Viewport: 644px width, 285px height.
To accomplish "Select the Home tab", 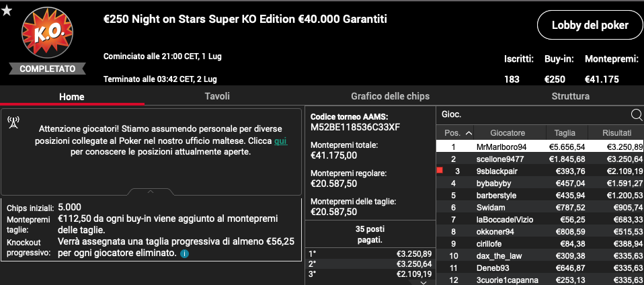I will (x=72, y=97).
